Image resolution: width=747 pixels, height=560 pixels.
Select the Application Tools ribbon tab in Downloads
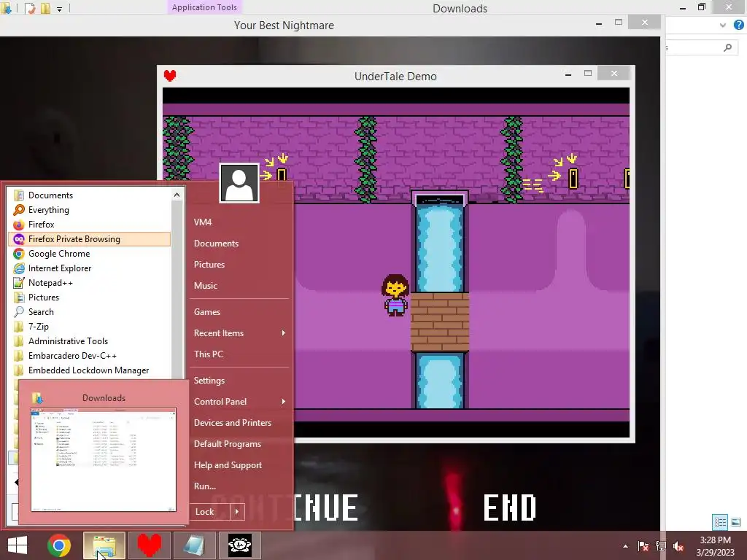tap(204, 7)
